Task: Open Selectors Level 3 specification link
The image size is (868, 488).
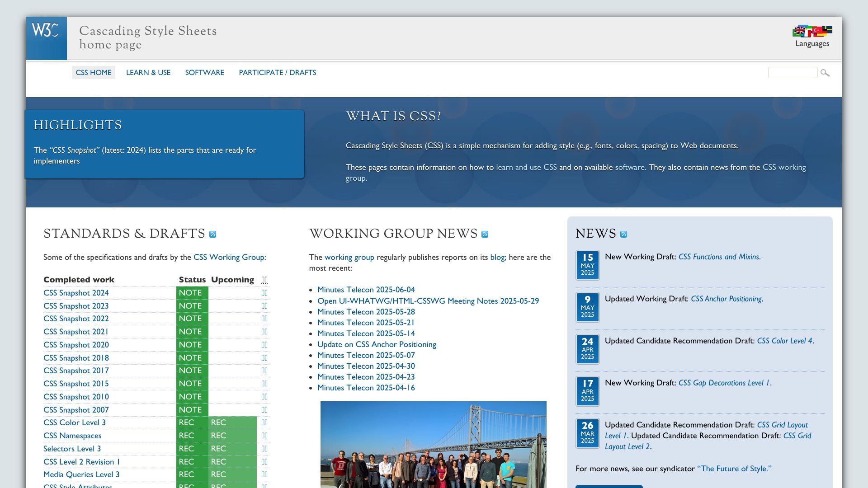Action: coord(72,449)
